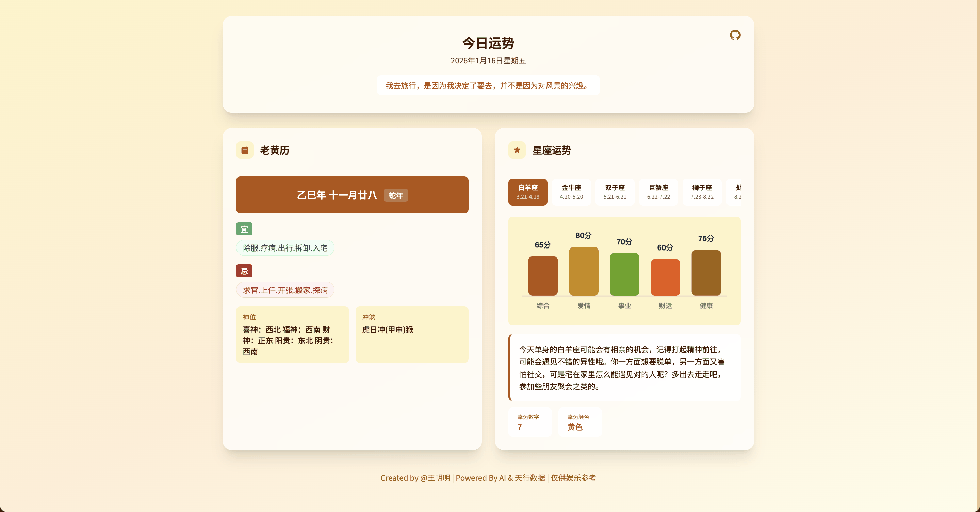Click the daily quote banner text
The width and height of the screenshot is (980, 512).
click(488, 86)
